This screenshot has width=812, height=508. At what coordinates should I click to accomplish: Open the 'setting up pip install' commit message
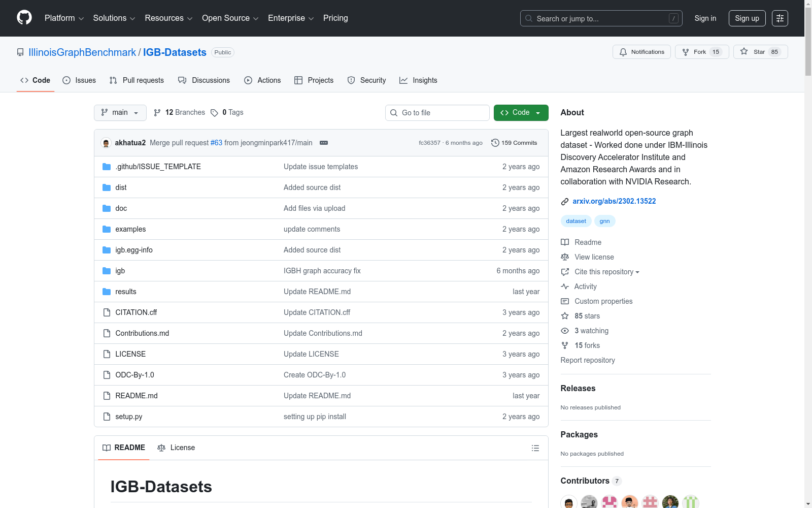(x=315, y=417)
